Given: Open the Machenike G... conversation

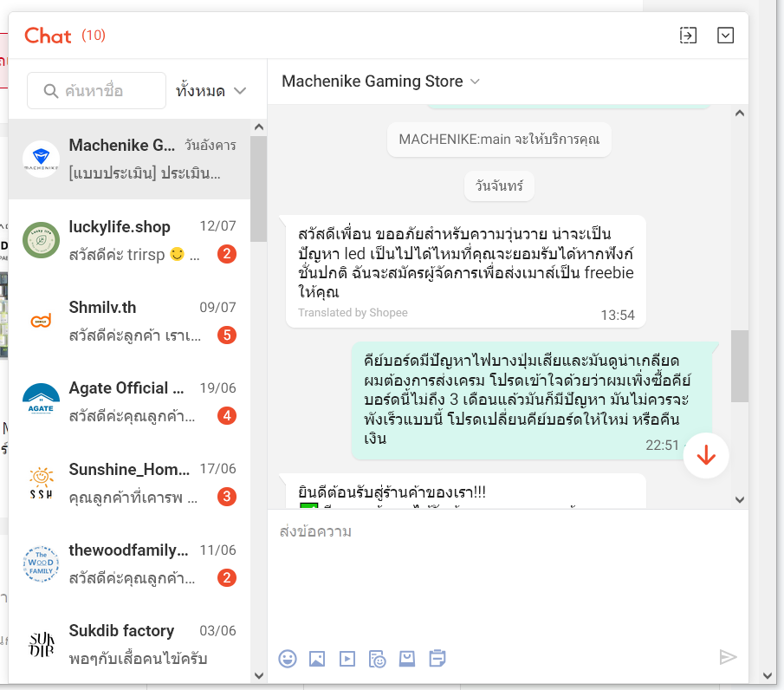Looking at the screenshot, I should pyautogui.click(x=129, y=159).
